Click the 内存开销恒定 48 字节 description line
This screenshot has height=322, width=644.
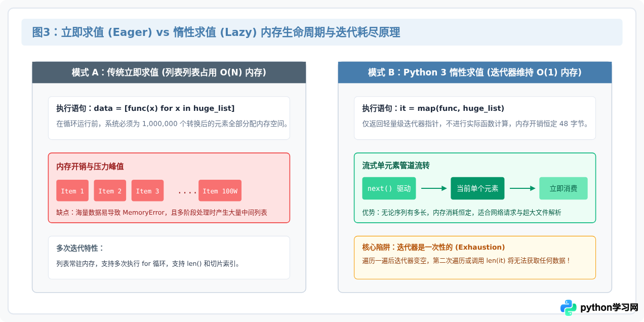click(x=475, y=123)
